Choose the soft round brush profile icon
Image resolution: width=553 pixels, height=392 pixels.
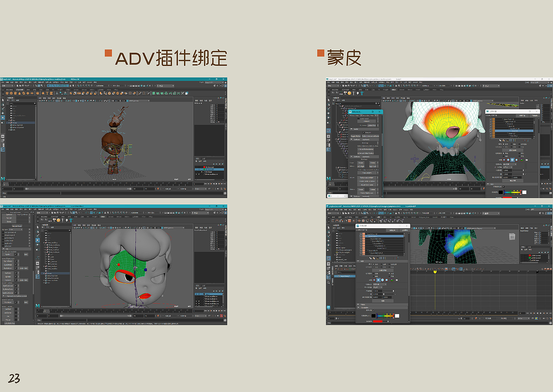[378, 280]
